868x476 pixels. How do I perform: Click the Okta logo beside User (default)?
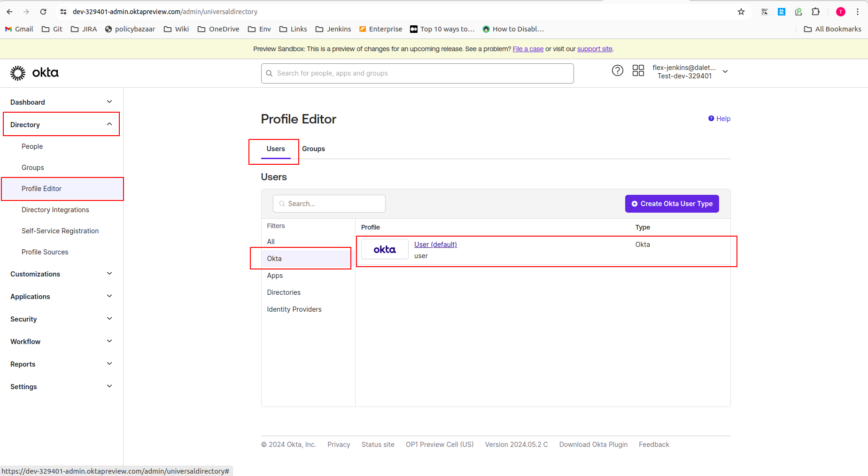click(384, 249)
